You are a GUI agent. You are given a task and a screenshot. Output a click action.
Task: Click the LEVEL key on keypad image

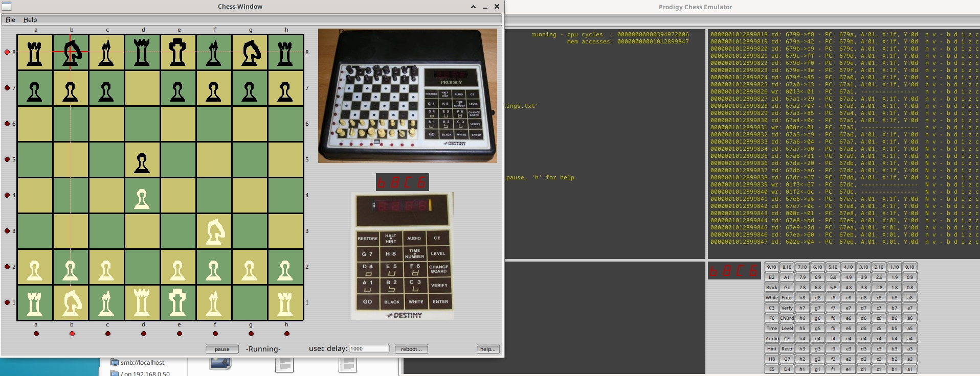[x=438, y=253]
